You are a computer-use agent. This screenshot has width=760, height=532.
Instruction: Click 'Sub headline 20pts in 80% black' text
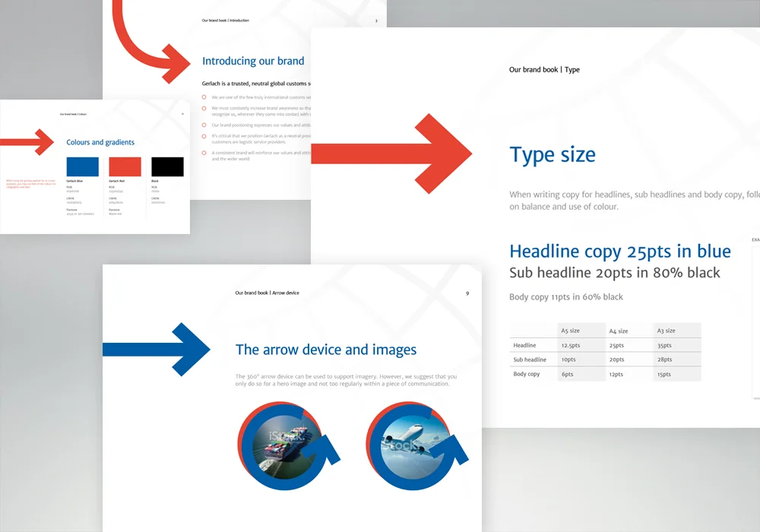pyautogui.click(x=615, y=273)
